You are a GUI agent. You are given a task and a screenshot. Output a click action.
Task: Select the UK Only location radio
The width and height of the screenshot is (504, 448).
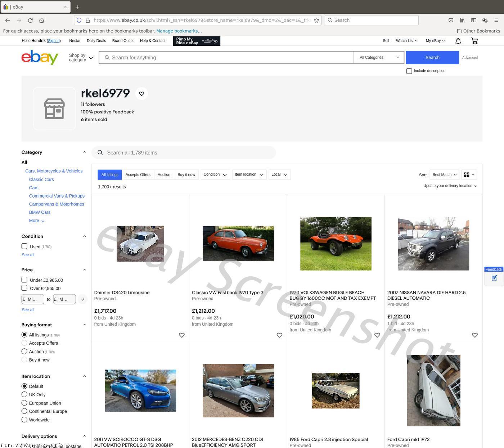(x=24, y=394)
